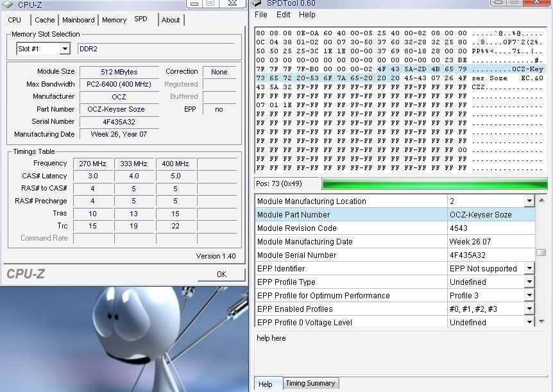Click the scroll down arrow of property list
Screen dimensions: 553x392
(x=541, y=321)
